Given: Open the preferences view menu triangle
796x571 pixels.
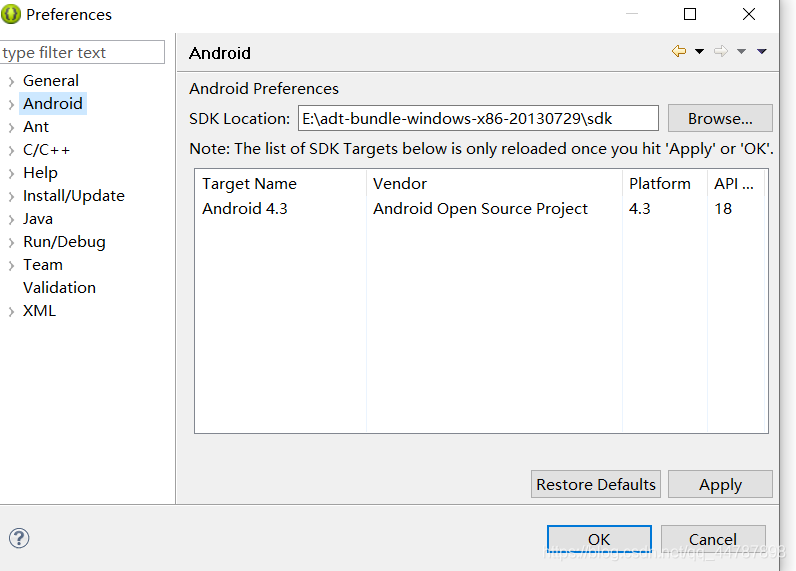Looking at the screenshot, I should [761, 51].
